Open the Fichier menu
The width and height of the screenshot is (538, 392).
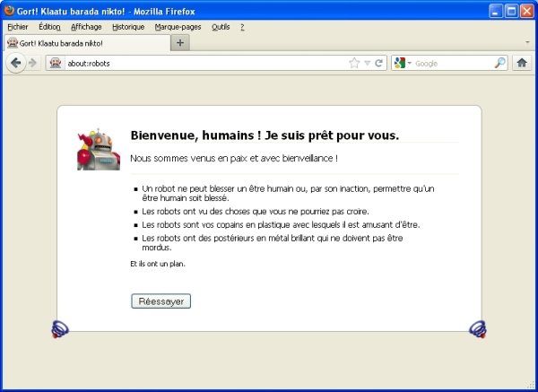18,27
